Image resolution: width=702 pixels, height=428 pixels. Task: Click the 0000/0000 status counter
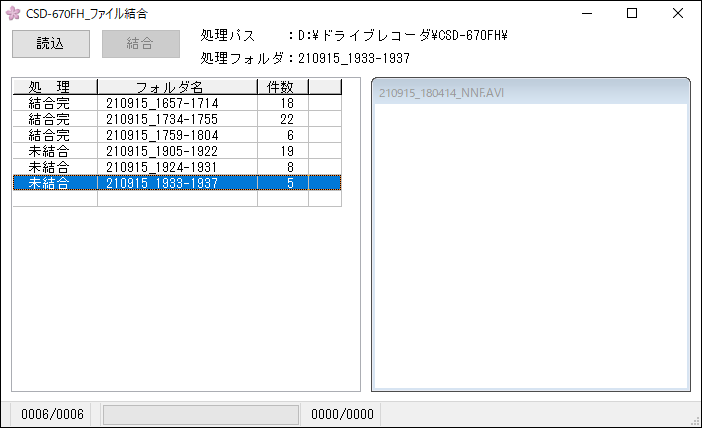(x=342, y=415)
